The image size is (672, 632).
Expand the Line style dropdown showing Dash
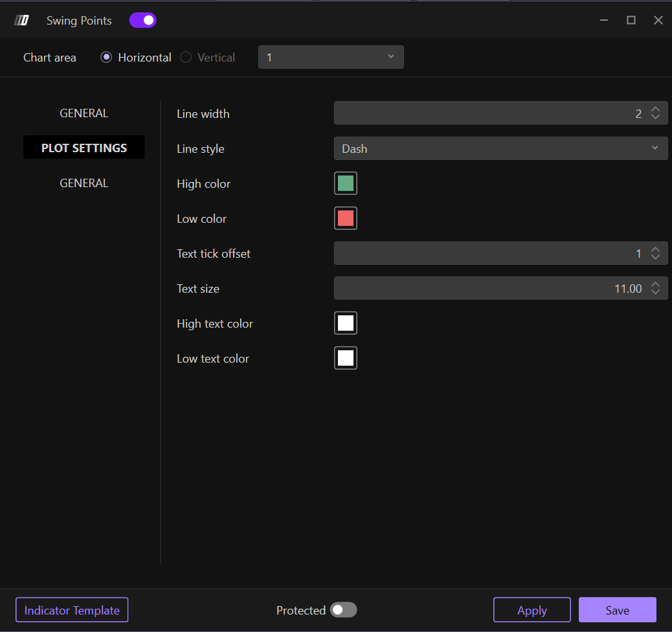[500, 148]
